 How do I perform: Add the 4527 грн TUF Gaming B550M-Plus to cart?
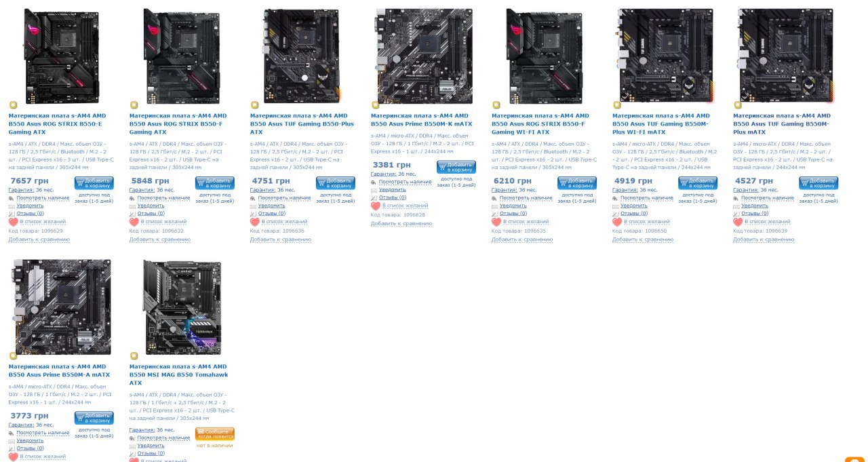[x=818, y=183]
